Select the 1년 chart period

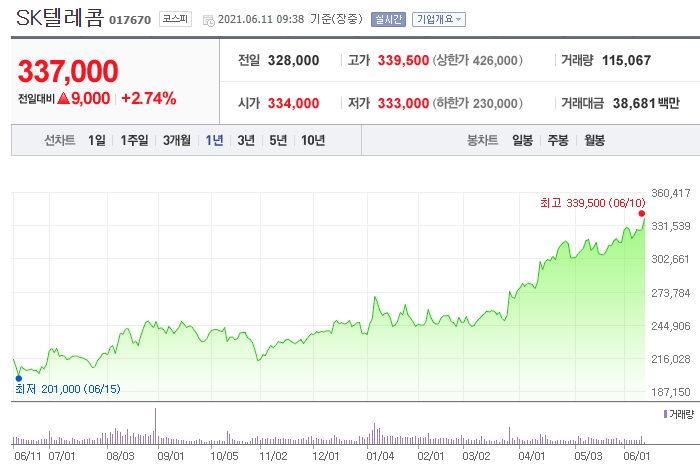[x=214, y=140]
